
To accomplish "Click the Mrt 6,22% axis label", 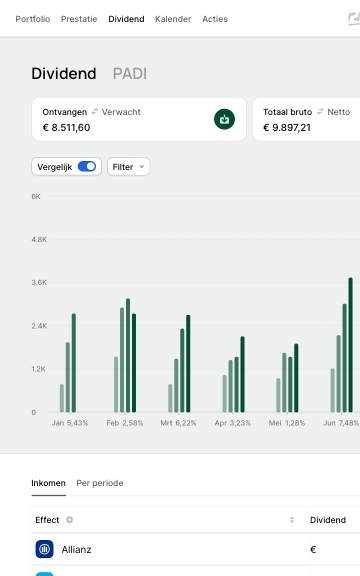I will (x=179, y=423).
